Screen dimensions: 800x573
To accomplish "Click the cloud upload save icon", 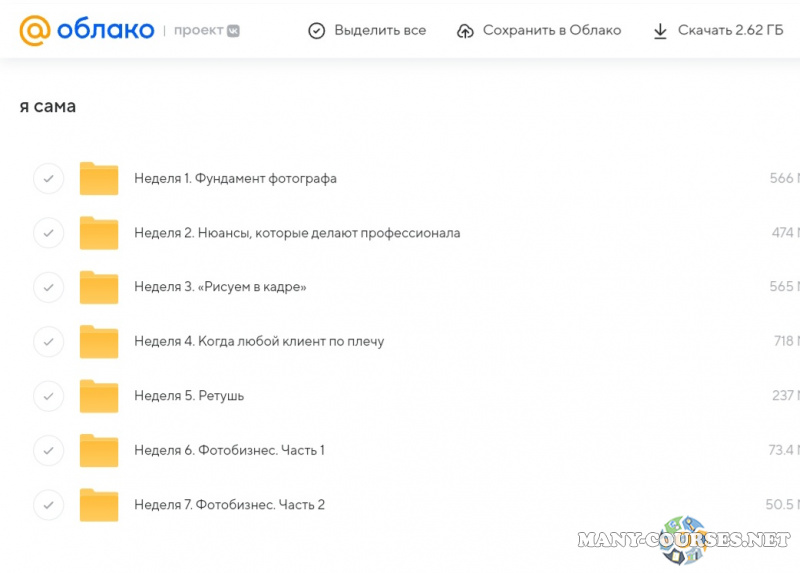I will click(465, 31).
